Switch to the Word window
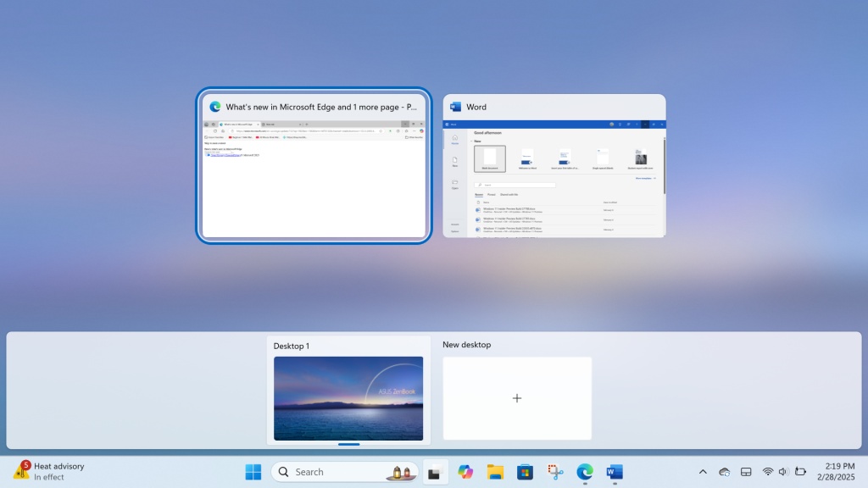This screenshot has height=488, width=868. pyautogui.click(x=554, y=165)
